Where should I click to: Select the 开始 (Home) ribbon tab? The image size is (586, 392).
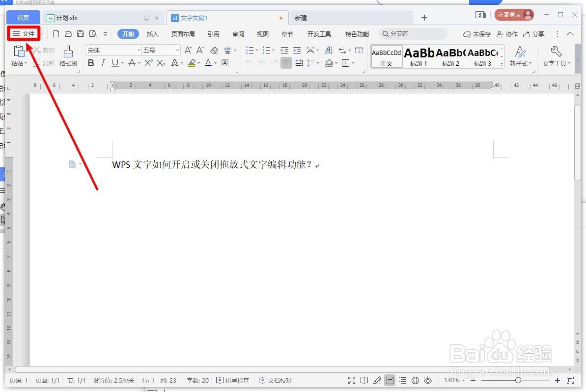coord(128,34)
